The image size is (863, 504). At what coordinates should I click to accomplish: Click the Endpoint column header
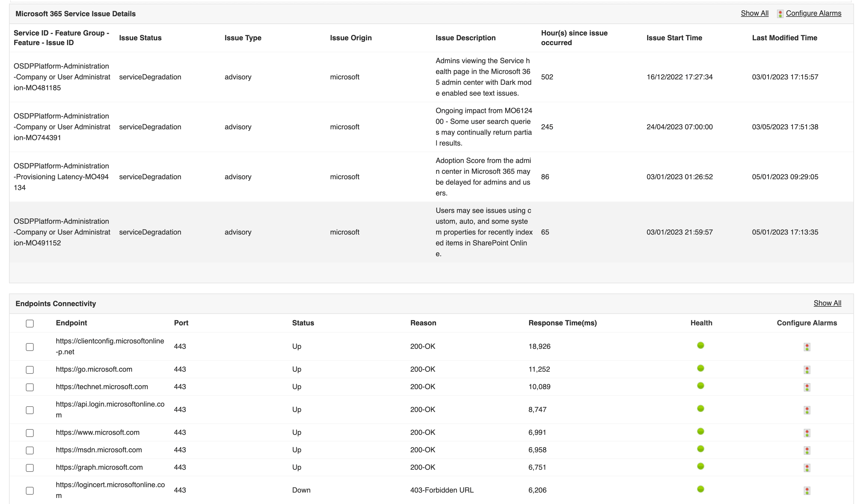click(x=71, y=323)
